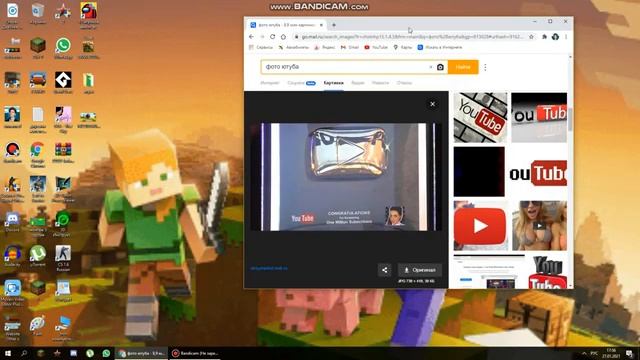Select the YouTube keyboard keys thumbnail
This screenshot has width=640, height=360.
pos(480,118)
